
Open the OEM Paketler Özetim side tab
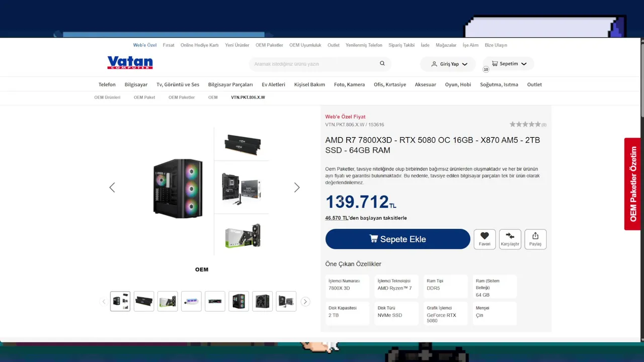(632, 184)
